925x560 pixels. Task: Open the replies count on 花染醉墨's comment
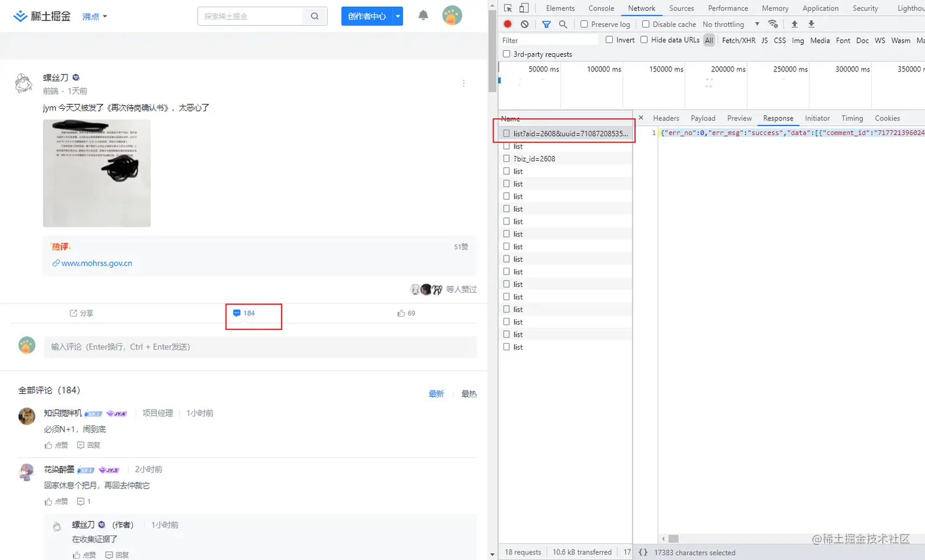click(84, 501)
